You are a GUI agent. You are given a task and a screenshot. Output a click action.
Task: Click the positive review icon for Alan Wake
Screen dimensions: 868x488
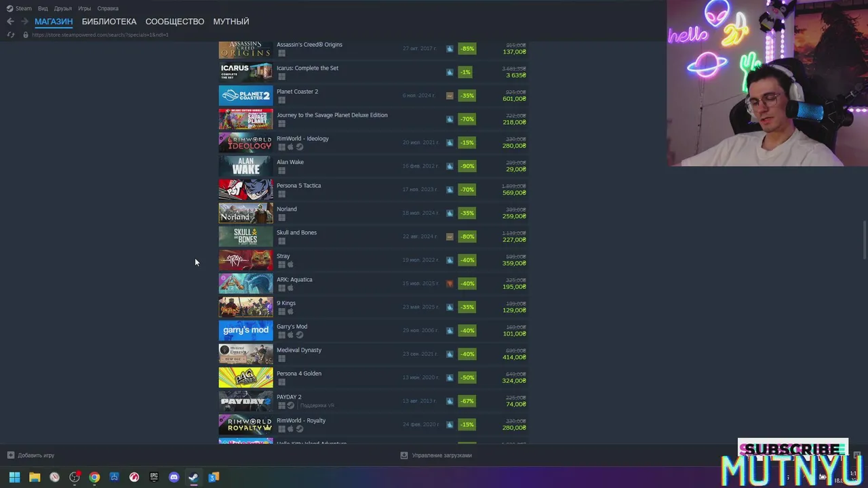(450, 166)
